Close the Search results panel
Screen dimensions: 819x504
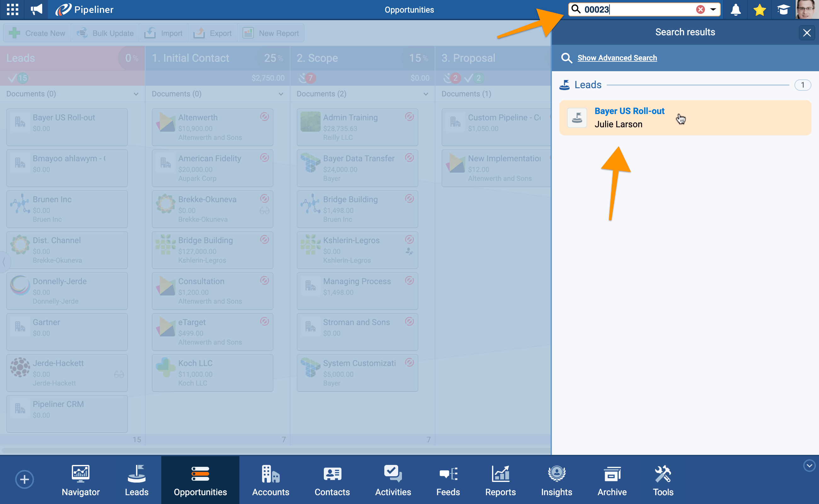pyautogui.click(x=807, y=33)
